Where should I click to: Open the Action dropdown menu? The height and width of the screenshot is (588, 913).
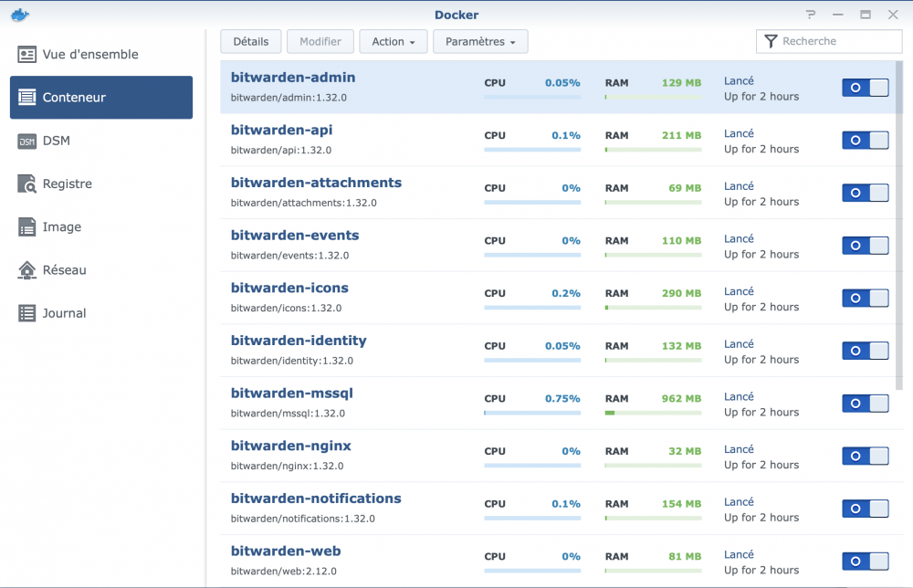pos(393,42)
